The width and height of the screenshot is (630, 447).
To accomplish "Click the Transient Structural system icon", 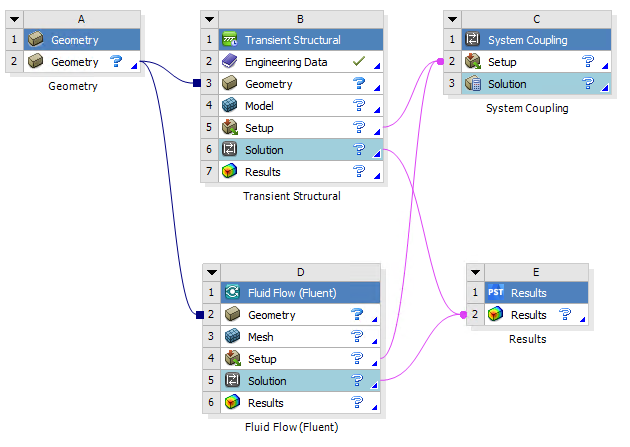I will point(230,39).
